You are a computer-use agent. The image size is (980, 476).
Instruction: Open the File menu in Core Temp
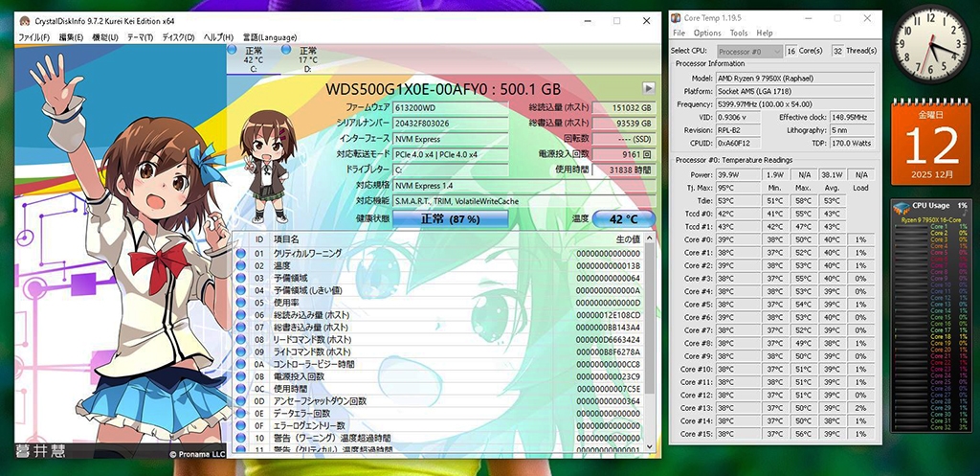click(x=679, y=33)
